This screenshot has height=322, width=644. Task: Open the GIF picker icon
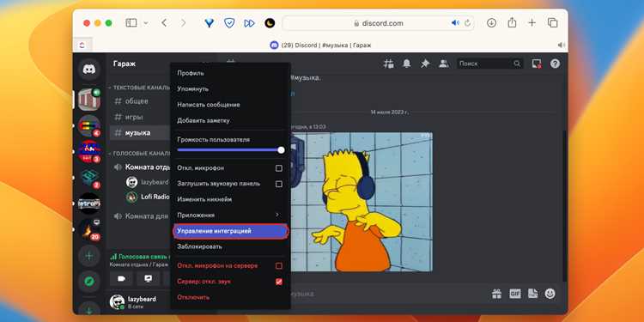click(x=515, y=294)
